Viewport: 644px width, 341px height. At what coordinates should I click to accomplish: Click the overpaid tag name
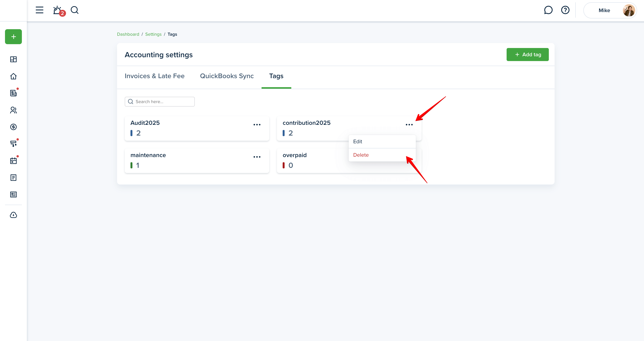295,155
